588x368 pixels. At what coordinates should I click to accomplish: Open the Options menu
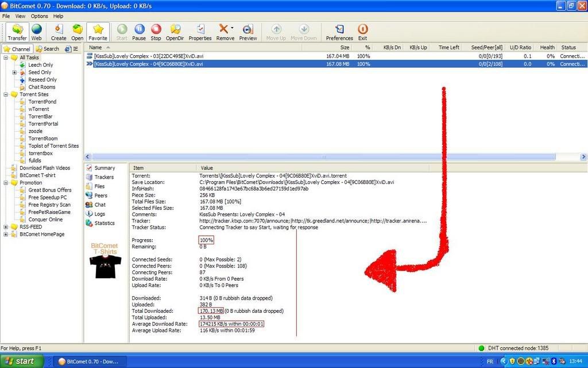pos(40,16)
